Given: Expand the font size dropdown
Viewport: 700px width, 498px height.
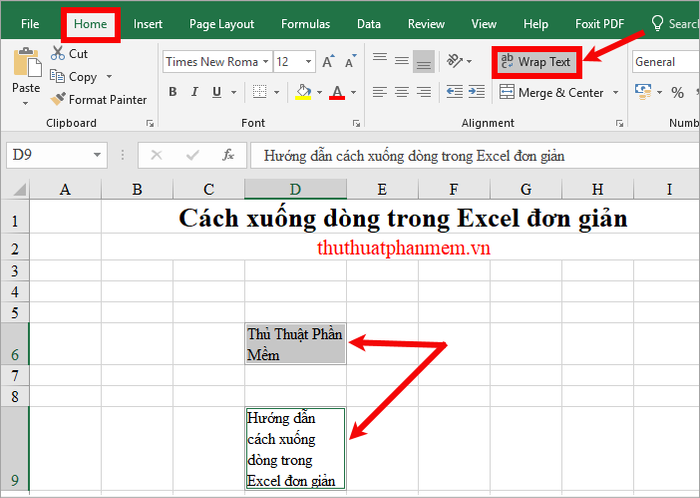Looking at the screenshot, I should click(x=308, y=62).
